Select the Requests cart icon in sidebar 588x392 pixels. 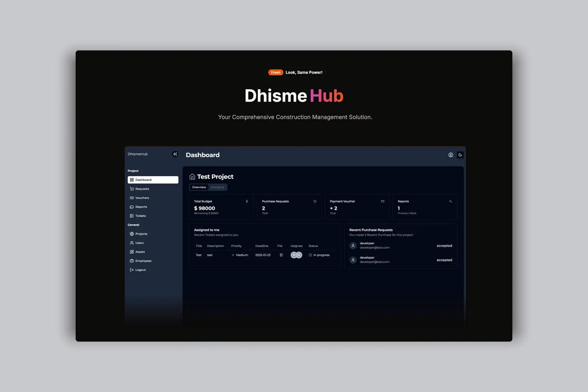[132, 189]
